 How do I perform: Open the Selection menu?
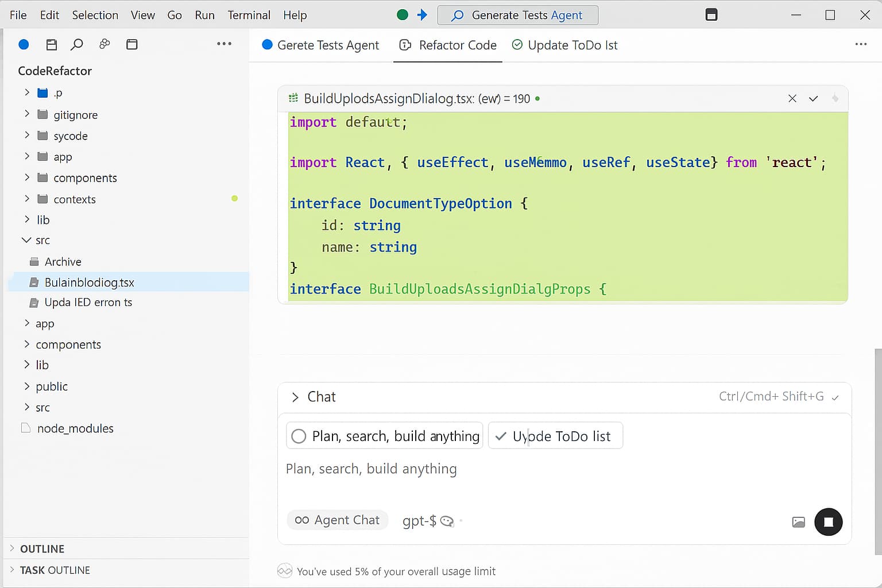coord(95,15)
